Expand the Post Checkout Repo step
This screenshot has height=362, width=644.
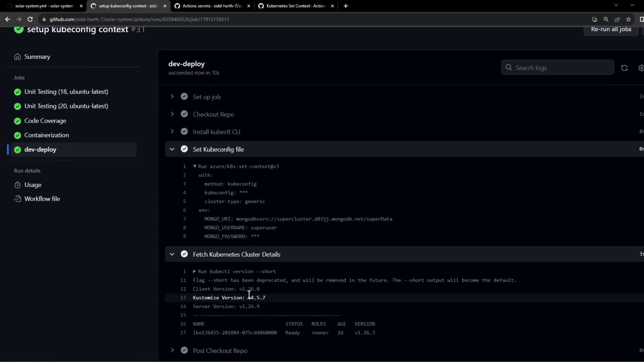point(172,351)
